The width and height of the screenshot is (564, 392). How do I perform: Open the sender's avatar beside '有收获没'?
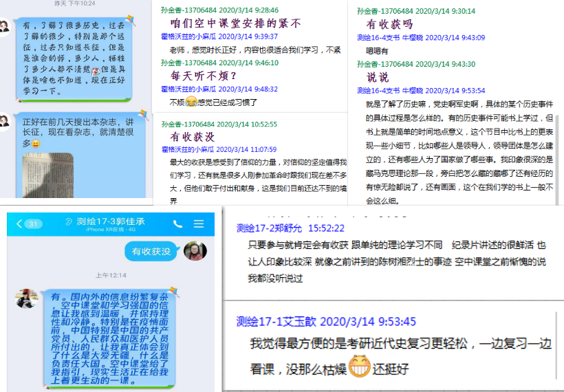click(195, 251)
